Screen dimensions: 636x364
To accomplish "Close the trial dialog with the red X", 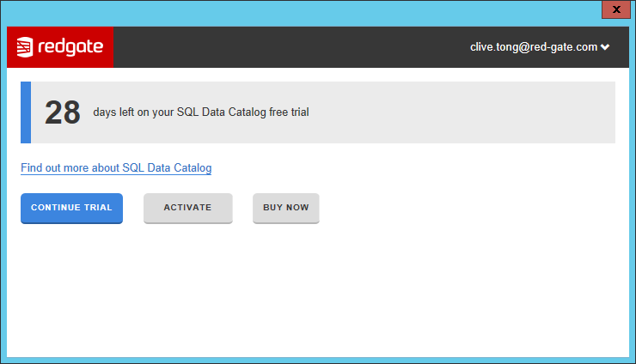I will [x=616, y=9].
